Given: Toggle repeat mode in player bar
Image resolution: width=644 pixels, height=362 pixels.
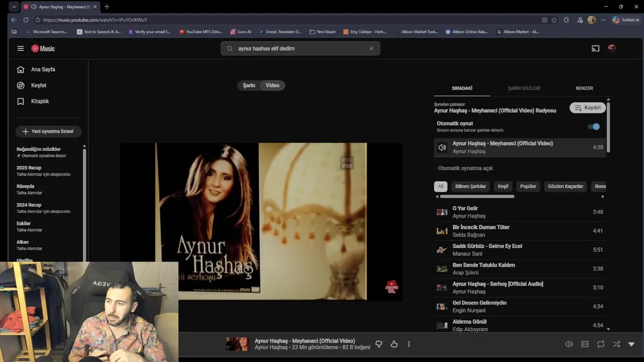Looking at the screenshot, I should click(601, 344).
